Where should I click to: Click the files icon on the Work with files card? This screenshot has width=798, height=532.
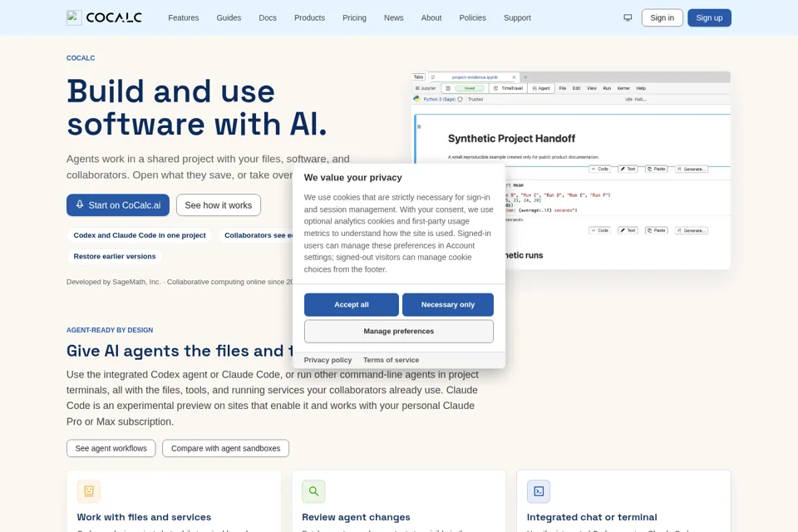(x=89, y=490)
